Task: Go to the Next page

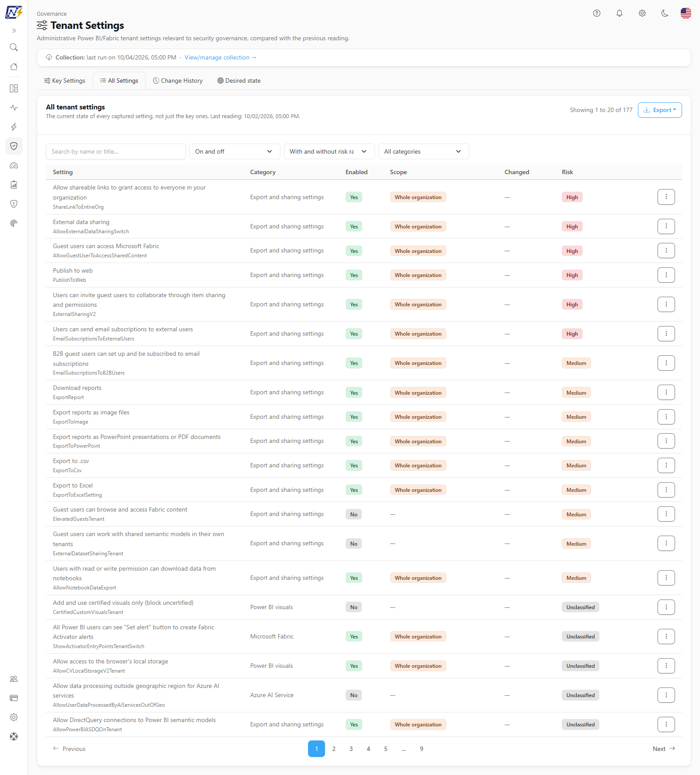Action: pos(664,749)
